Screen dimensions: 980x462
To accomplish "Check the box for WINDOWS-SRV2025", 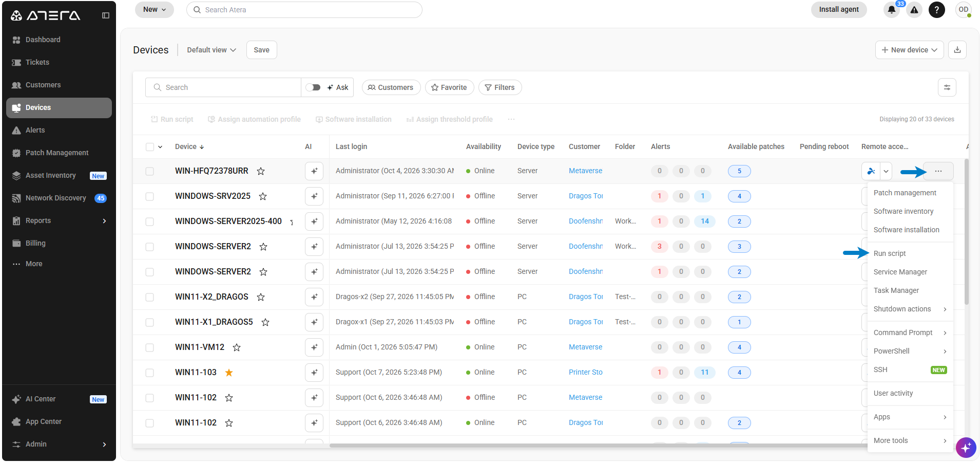I will [150, 196].
